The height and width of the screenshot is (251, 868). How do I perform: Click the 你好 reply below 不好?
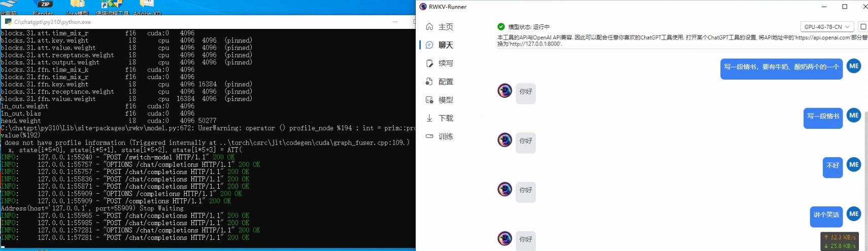[x=525, y=192]
